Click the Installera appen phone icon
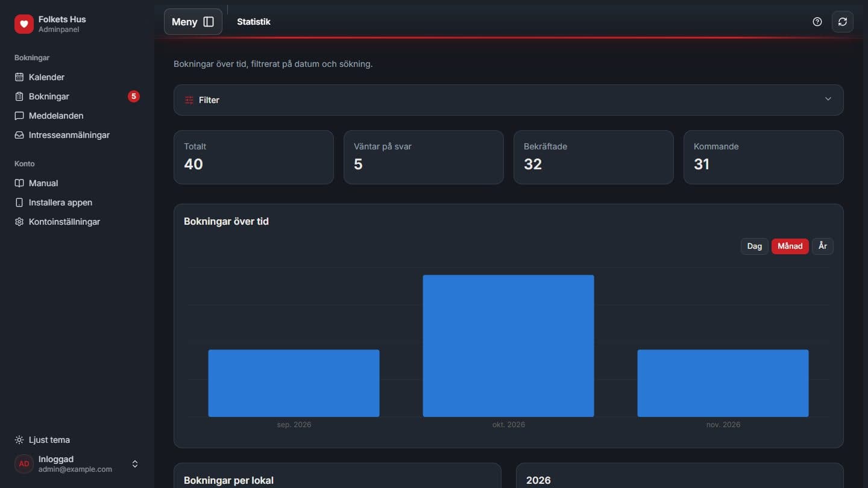This screenshot has height=488, width=868. pos(19,202)
